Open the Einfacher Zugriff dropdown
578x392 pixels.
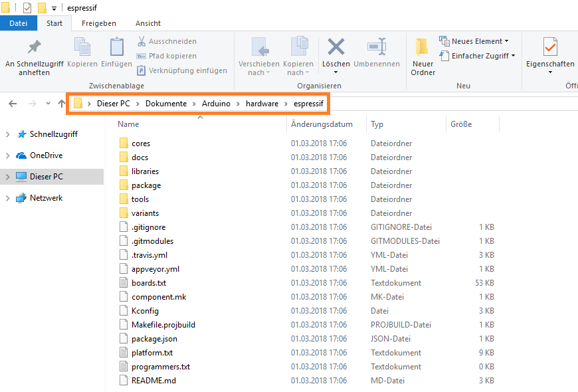[x=513, y=56]
